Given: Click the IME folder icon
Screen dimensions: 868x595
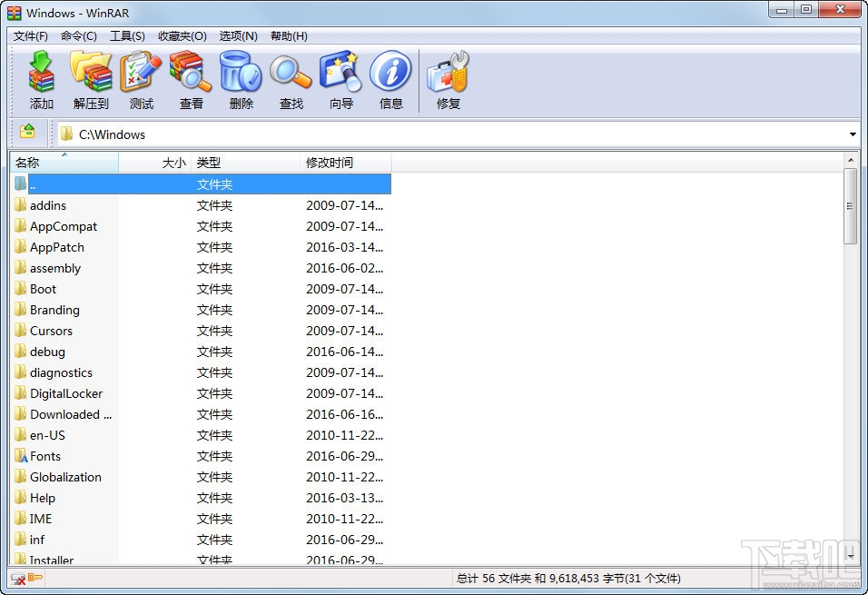Looking at the screenshot, I should point(21,519).
